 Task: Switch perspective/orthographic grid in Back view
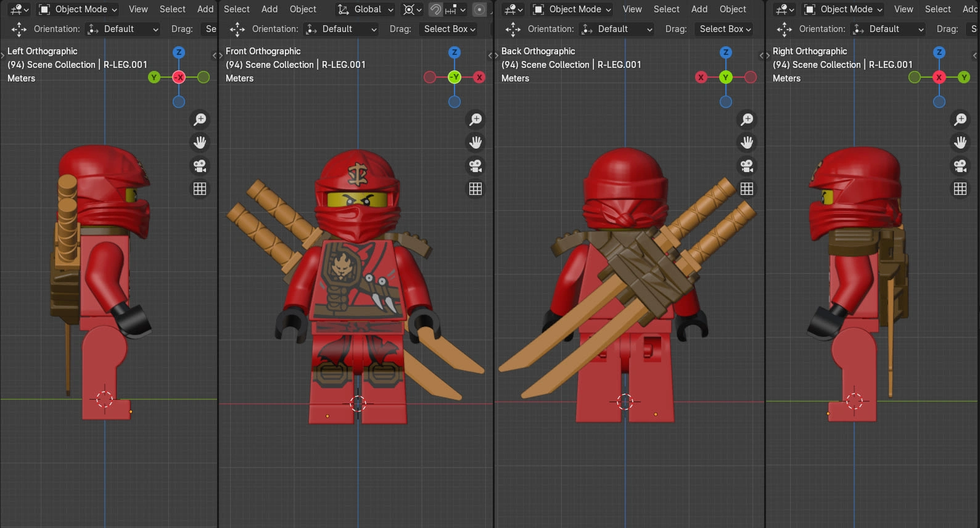click(x=747, y=189)
